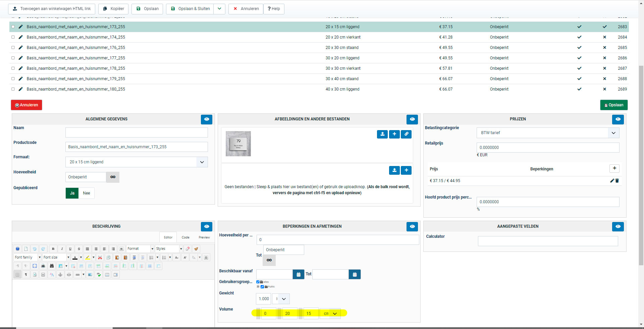
Task: Open the Formaat dropdown
Action: coord(202,162)
